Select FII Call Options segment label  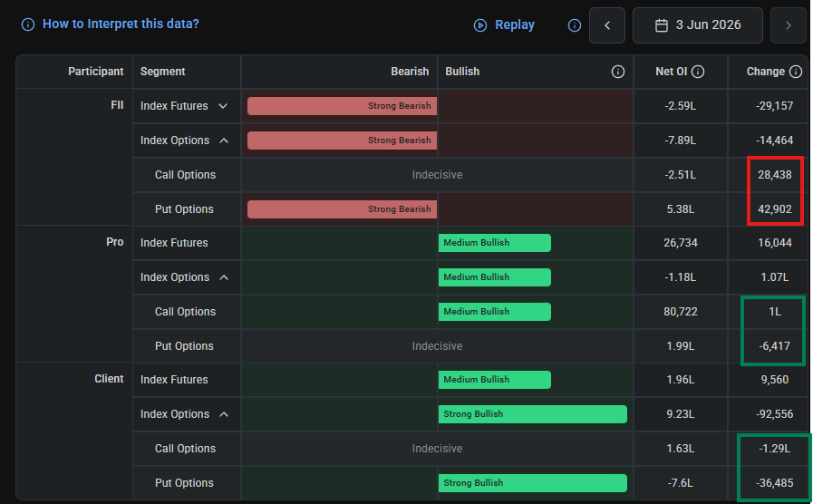[x=185, y=175]
